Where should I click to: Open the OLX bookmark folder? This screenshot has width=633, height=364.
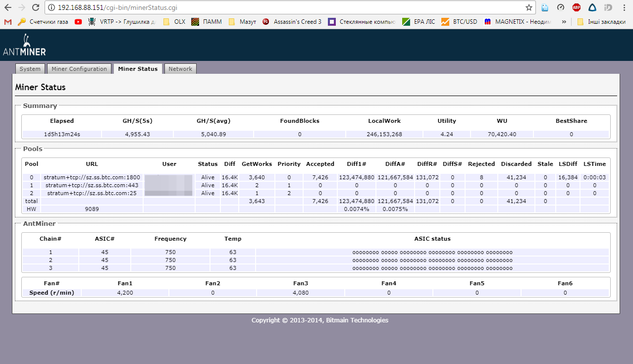[174, 22]
